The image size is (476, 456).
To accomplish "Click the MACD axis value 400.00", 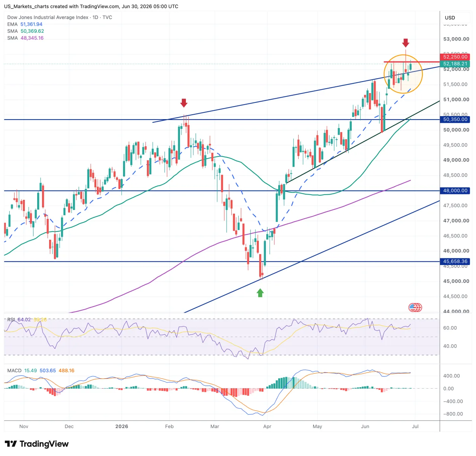I will [x=451, y=376].
